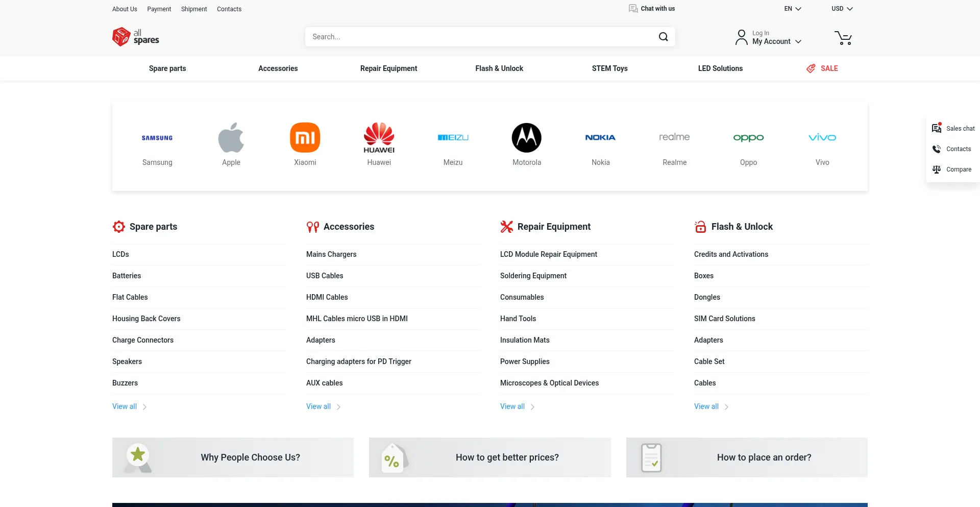
Task: Open the STEM Toys menu item
Action: pos(609,68)
